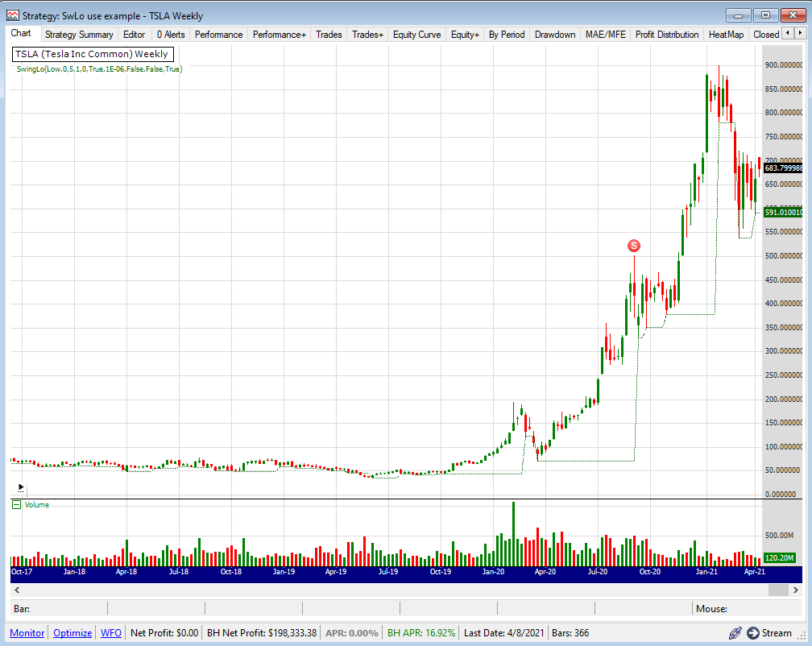Open the Closed tab
The width and height of the screenshot is (812, 646).
coord(766,35)
